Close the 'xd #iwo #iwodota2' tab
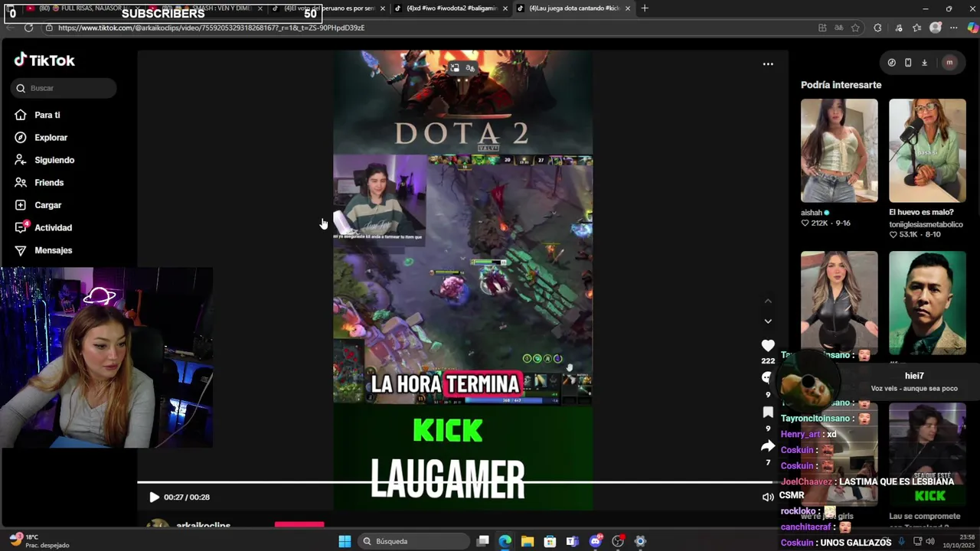 (505, 8)
